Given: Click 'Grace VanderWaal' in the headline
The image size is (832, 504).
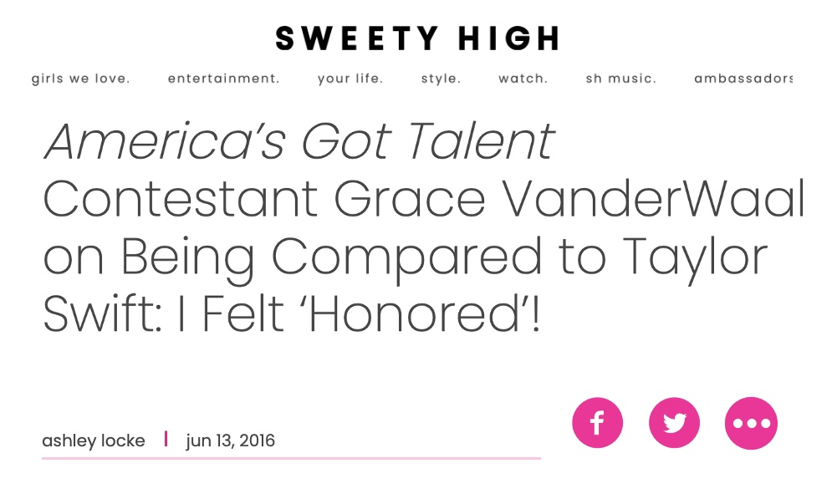Looking at the screenshot, I should tap(569, 199).
